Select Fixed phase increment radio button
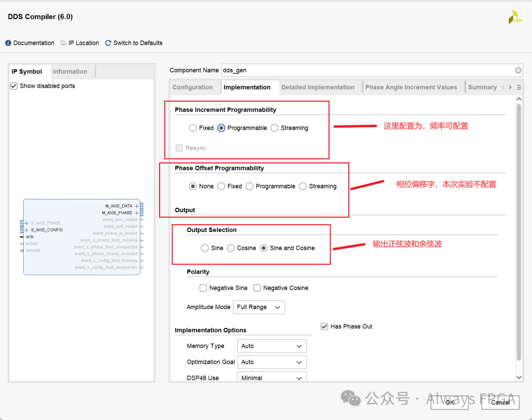Screen dimensions: 532x420 tap(193, 128)
